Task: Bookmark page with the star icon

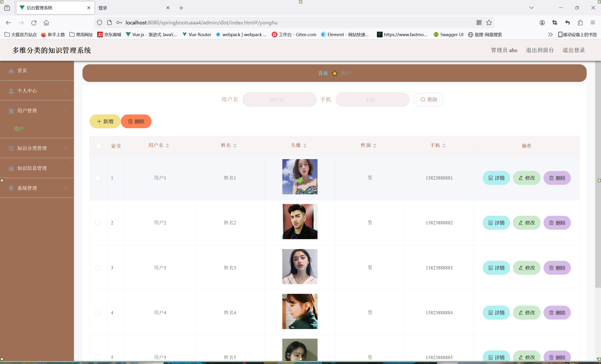Action: tap(489, 23)
